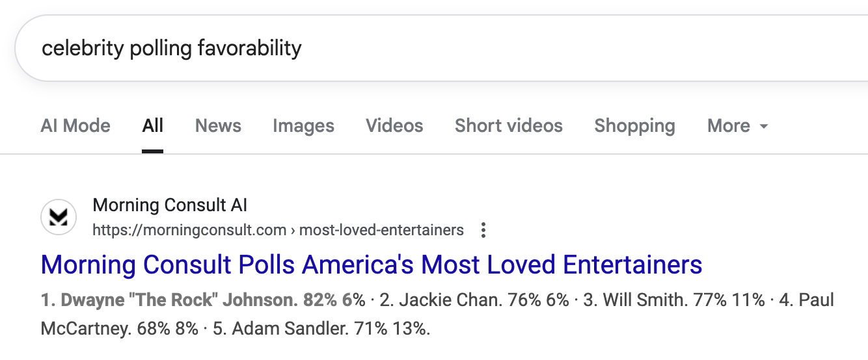Click the morningconsult.com URL text
This screenshot has width=868, height=360.
coord(189,230)
